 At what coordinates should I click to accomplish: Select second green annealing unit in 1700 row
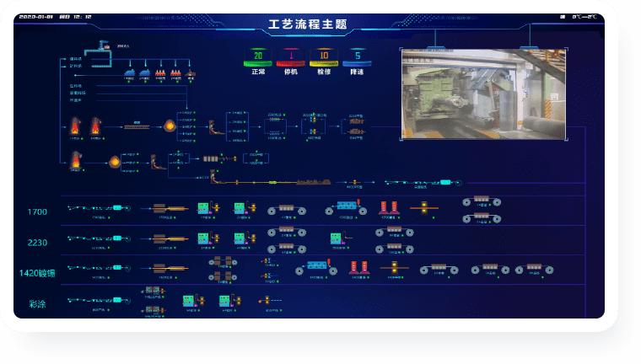245,207
